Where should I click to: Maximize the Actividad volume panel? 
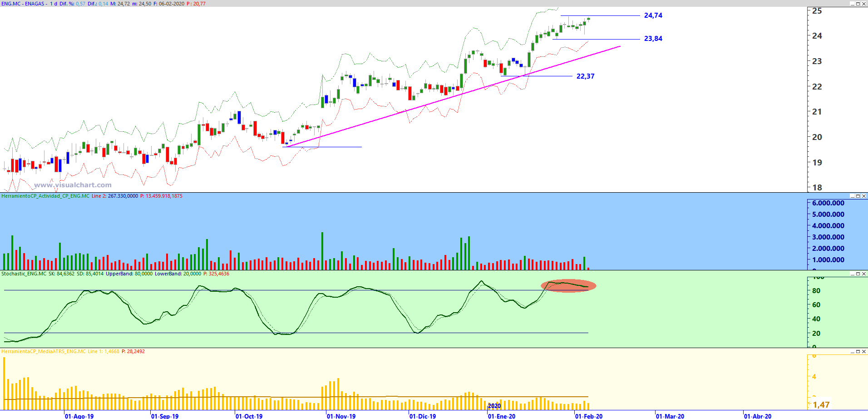coord(858,196)
